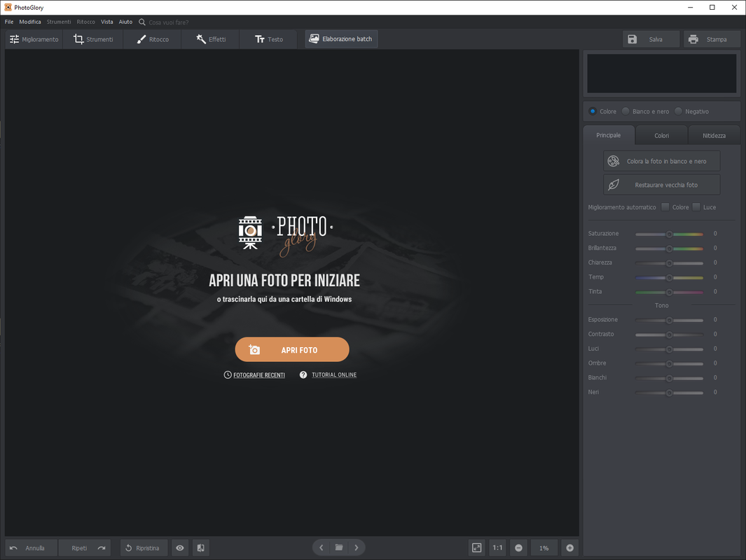Switch to the Colori tab
The width and height of the screenshot is (746, 560).
(x=661, y=136)
